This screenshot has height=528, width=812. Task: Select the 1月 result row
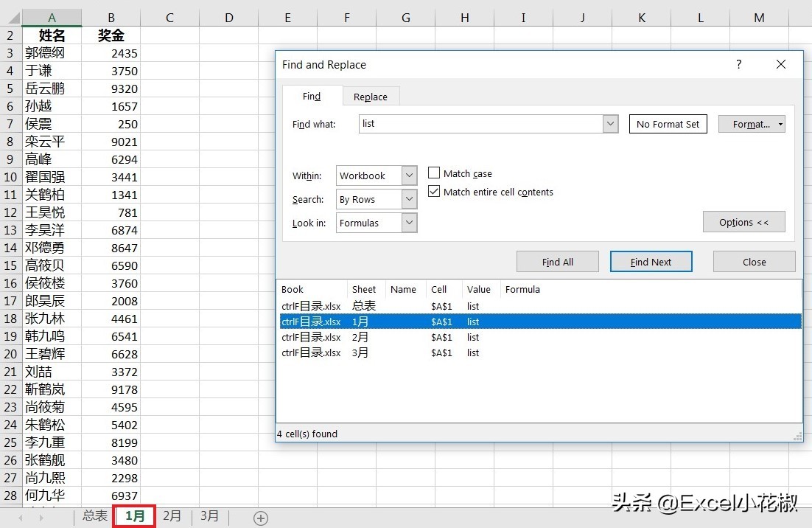541,322
